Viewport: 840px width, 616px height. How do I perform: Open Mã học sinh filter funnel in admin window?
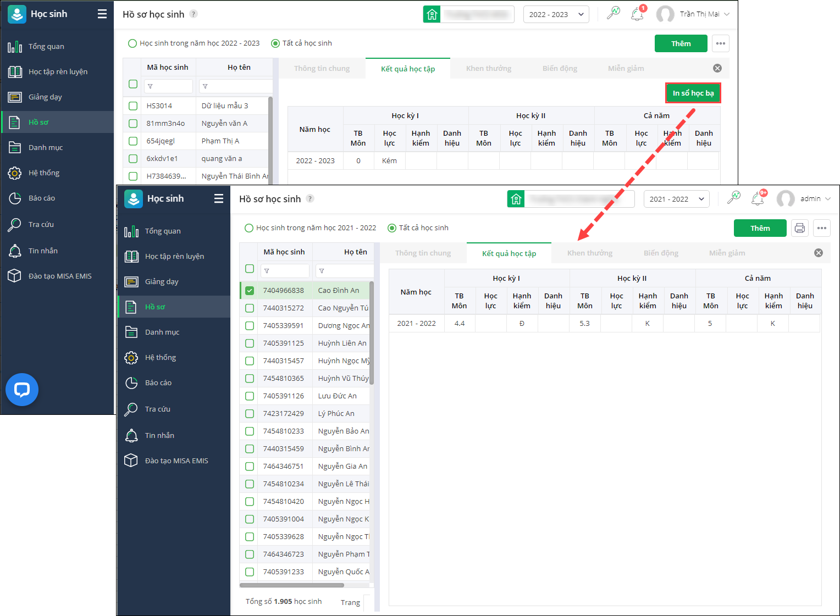pos(267,271)
